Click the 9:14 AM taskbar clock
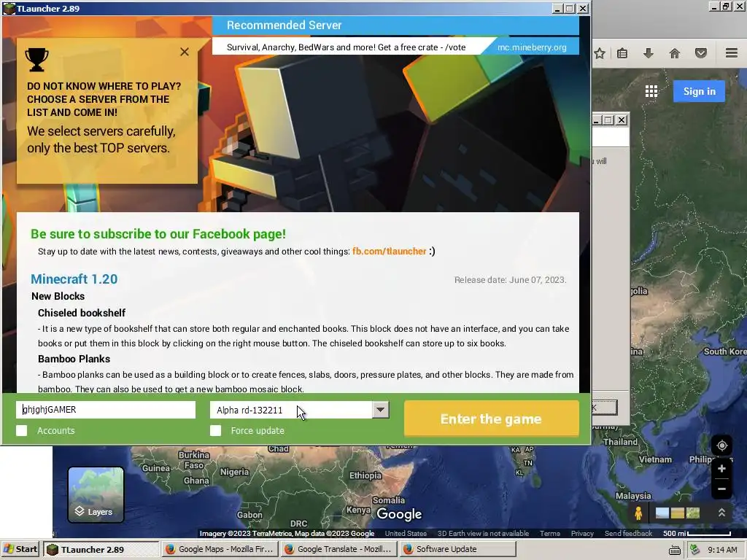 pyautogui.click(x=722, y=550)
